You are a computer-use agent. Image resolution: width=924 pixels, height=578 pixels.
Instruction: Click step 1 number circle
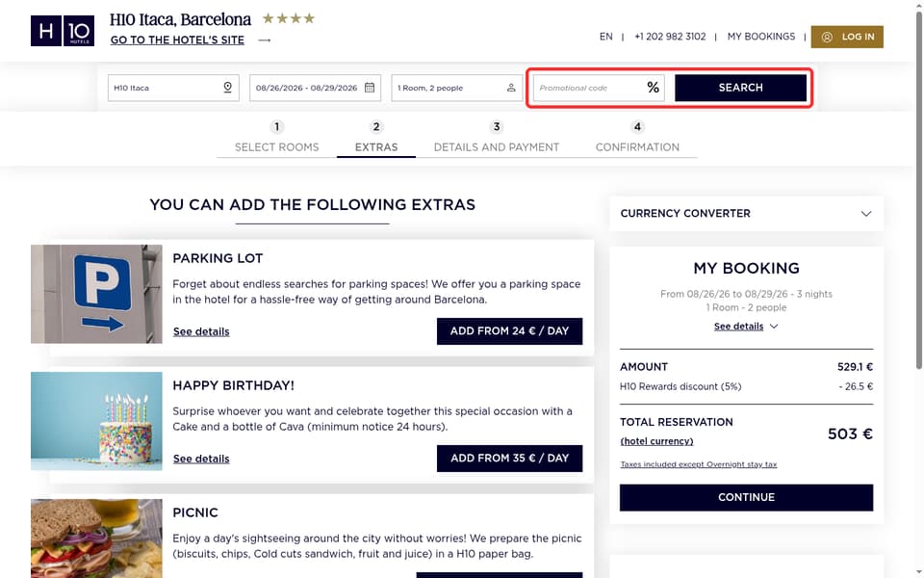(x=277, y=127)
